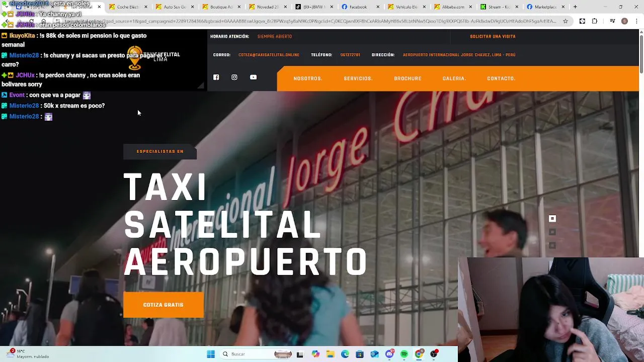Click the Taxi Satelital Lima logo
Image resolution: width=644 pixels, height=362 pixels.
pyautogui.click(x=153, y=57)
